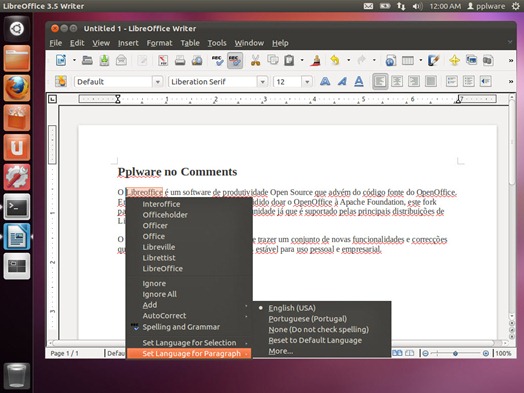Click Set Language for Selection

pos(189,343)
